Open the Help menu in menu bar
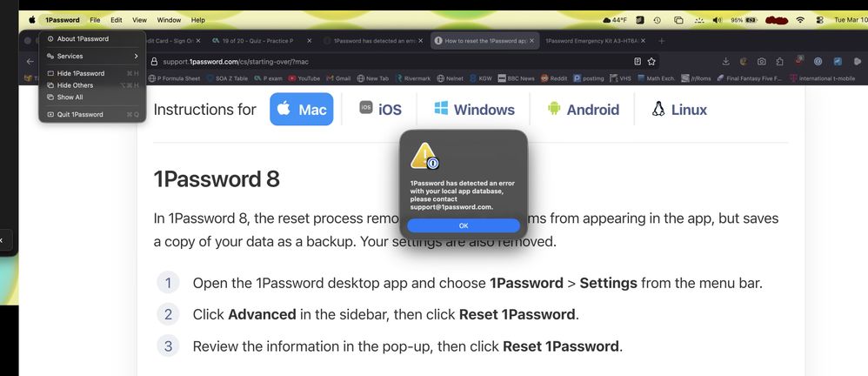 (x=197, y=20)
